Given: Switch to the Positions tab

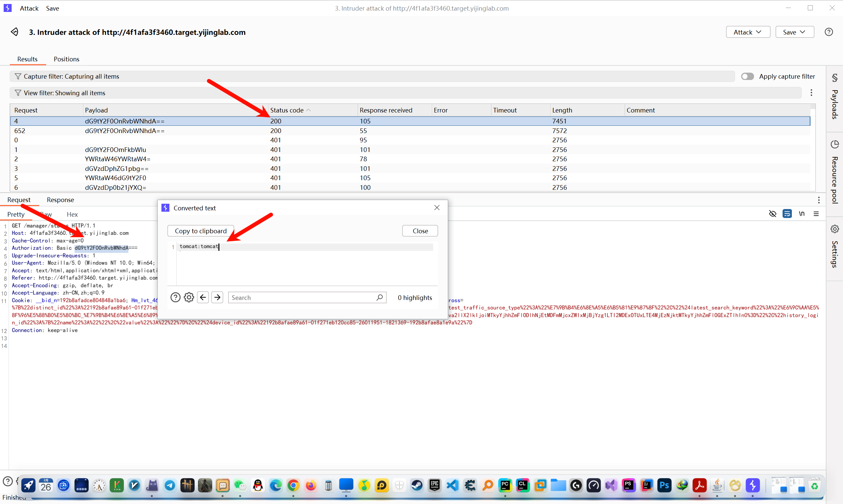Looking at the screenshot, I should pos(66,59).
